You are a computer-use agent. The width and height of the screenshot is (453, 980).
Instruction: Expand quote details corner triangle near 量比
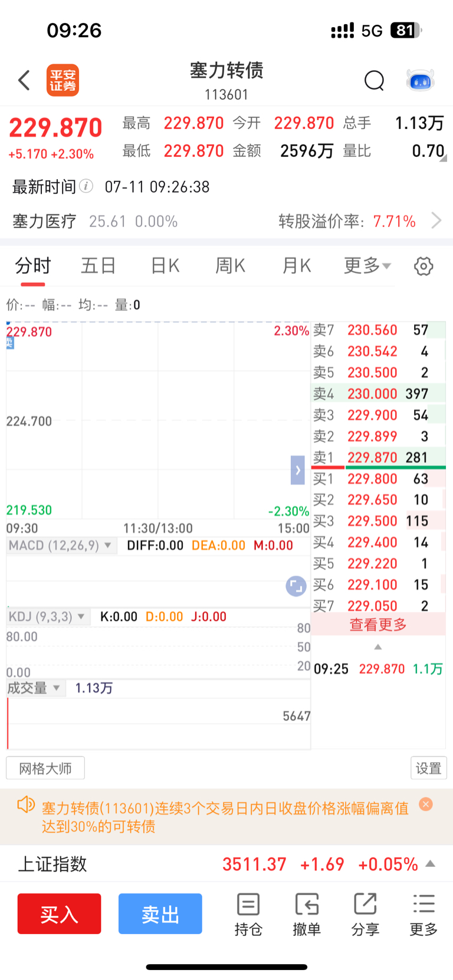444,158
